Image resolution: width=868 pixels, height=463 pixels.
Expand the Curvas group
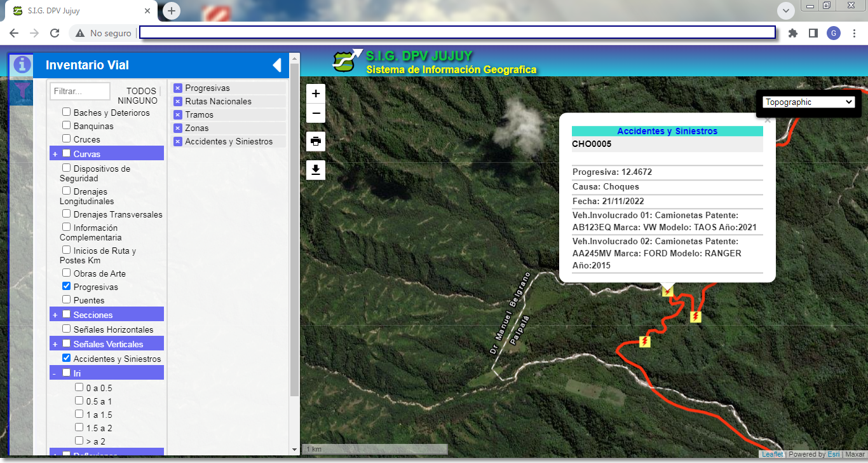55,154
